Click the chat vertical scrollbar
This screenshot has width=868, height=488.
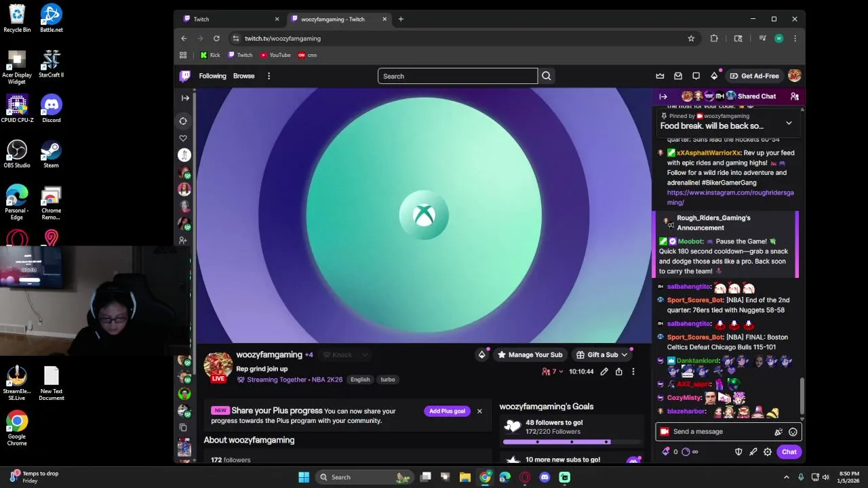pos(802,396)
